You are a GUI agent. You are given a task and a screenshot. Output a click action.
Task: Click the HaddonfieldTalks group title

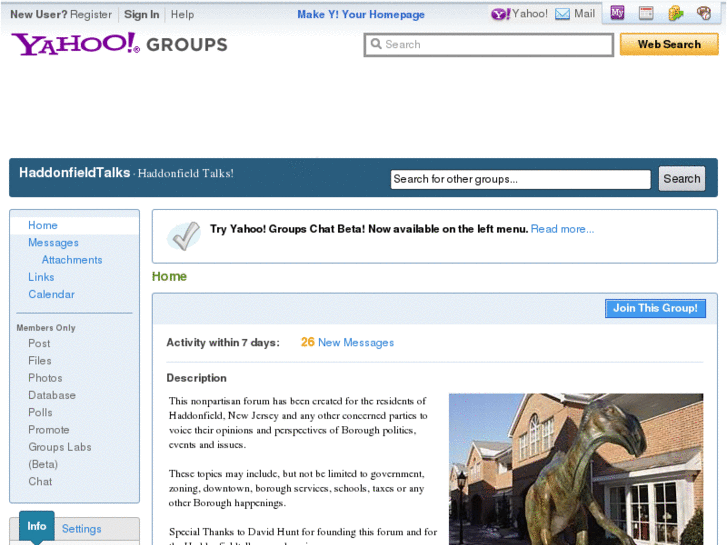pos(75,173)
